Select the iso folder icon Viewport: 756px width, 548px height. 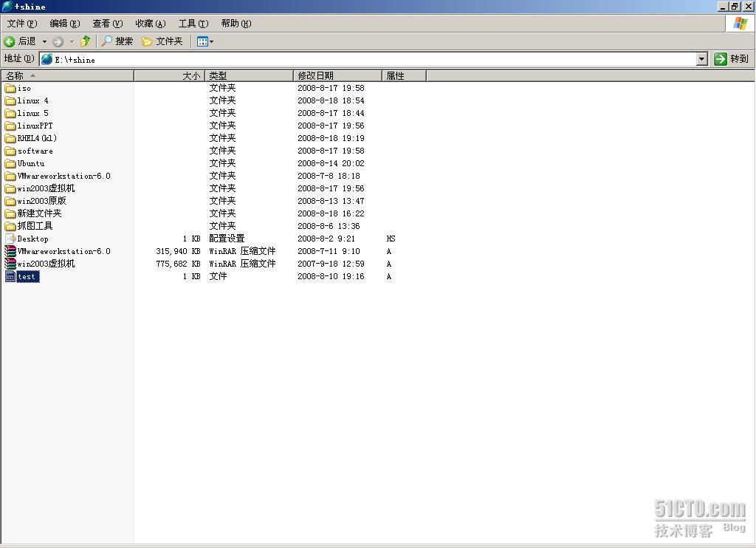pos(10,89)
